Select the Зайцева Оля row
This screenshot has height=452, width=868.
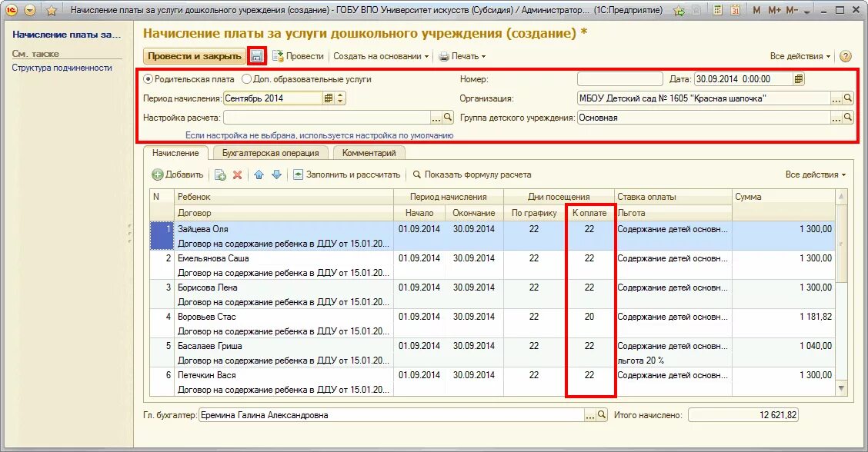[492, 236]
